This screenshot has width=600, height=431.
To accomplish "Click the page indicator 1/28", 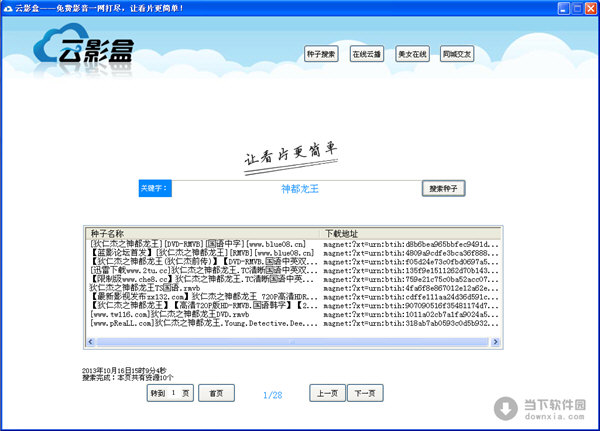I will (272, 395).
